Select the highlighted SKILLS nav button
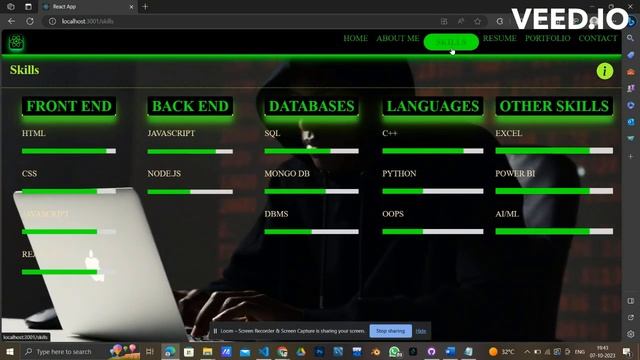640x360 pixels. coord(451,42)
